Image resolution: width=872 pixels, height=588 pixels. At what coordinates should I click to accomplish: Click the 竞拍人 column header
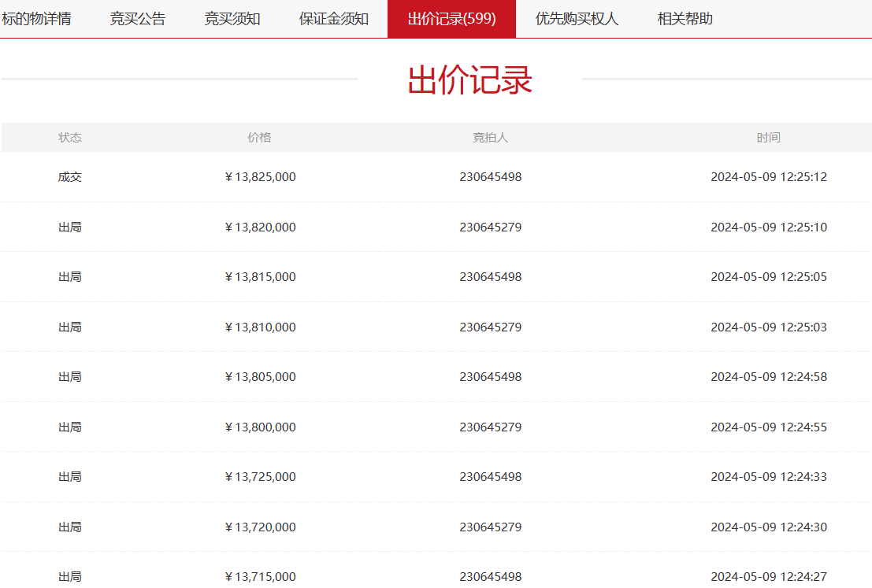(x=491, y=137)
